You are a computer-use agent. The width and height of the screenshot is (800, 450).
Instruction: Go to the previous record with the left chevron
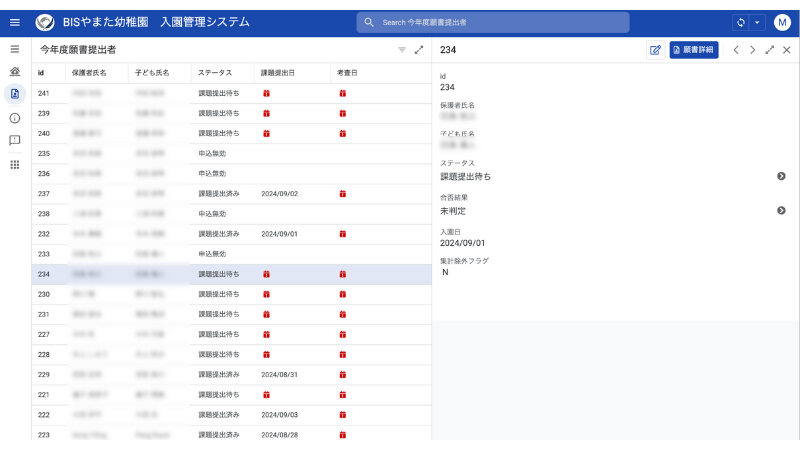click(x=736, y=50)
